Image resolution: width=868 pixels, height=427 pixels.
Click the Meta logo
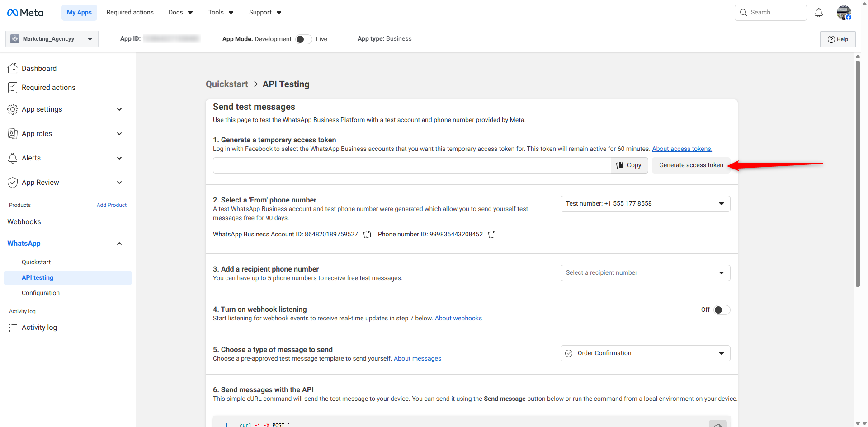[x=25, y=13]
